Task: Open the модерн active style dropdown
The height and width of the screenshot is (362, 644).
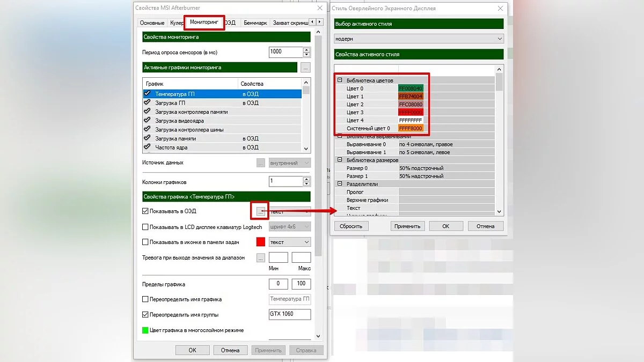Action: point(419,39)
